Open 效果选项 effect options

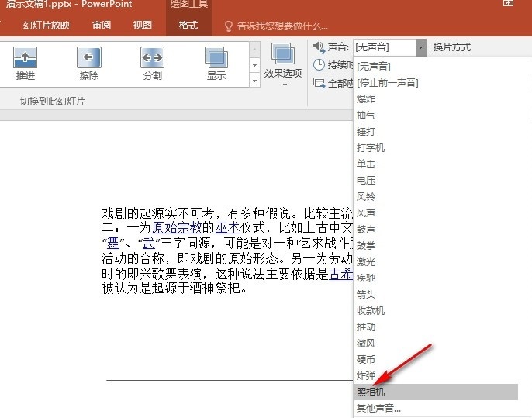coord(282,66)
